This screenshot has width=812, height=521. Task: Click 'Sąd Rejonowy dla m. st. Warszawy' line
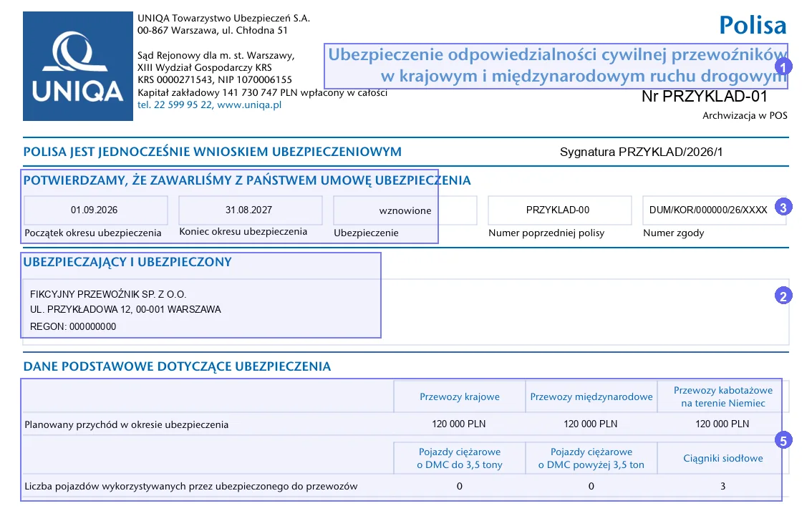pos(216,55)
